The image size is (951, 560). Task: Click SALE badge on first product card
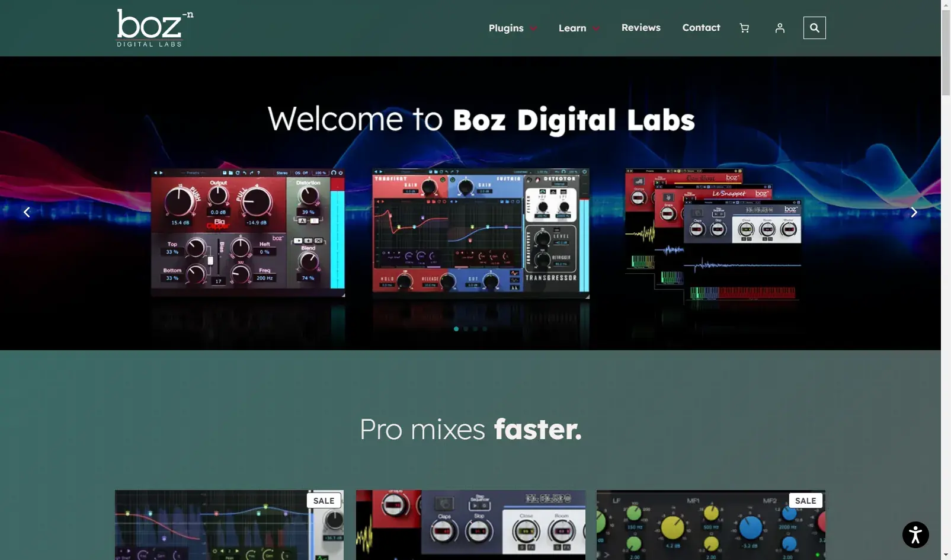pyautogui.click(x=324, y=501)
